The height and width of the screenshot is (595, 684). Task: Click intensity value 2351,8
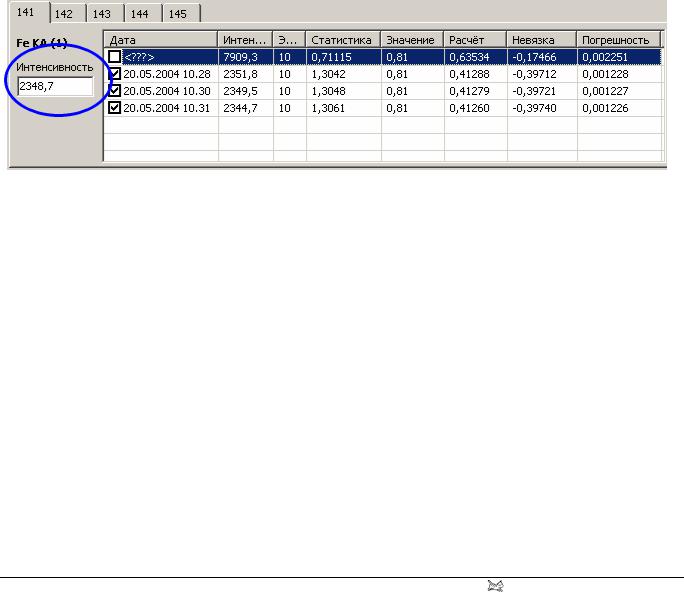pos(240,74)
